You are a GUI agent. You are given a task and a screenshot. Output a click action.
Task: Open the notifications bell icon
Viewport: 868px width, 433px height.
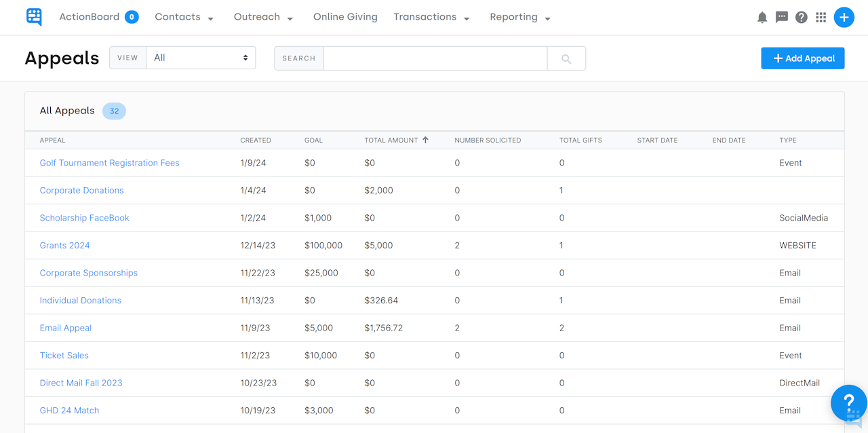(762, 18)
